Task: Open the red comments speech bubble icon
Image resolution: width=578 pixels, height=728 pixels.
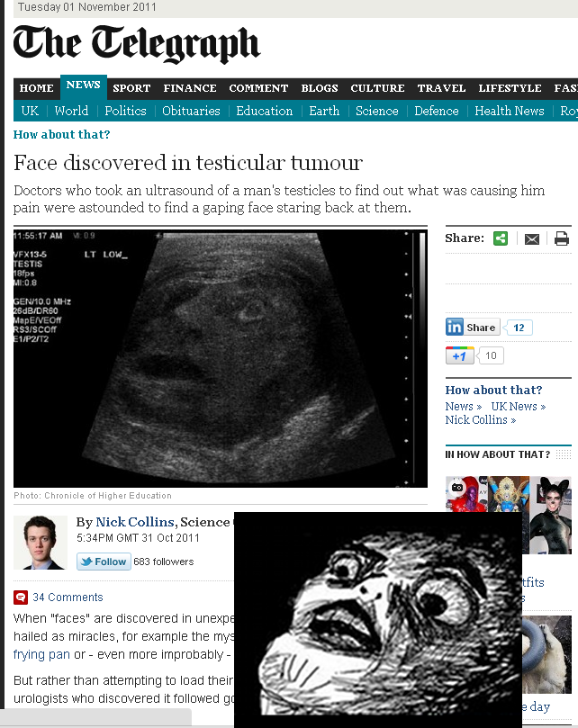Action: pos(21,598)
